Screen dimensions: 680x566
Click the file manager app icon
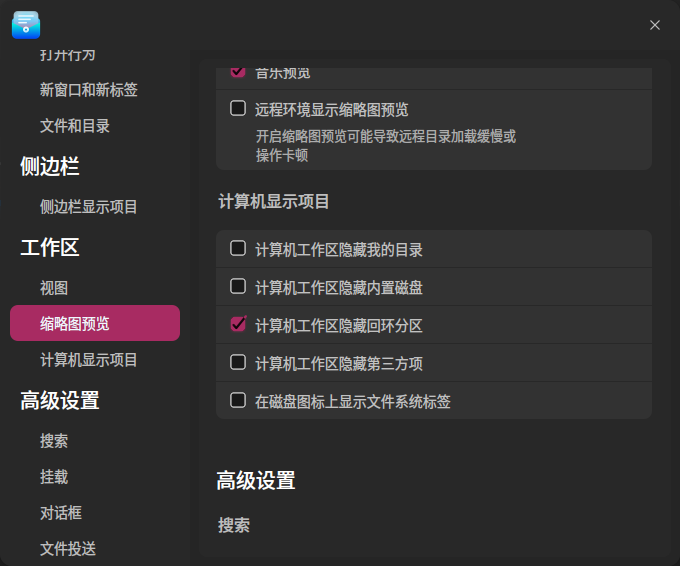[x=26, y=25]
